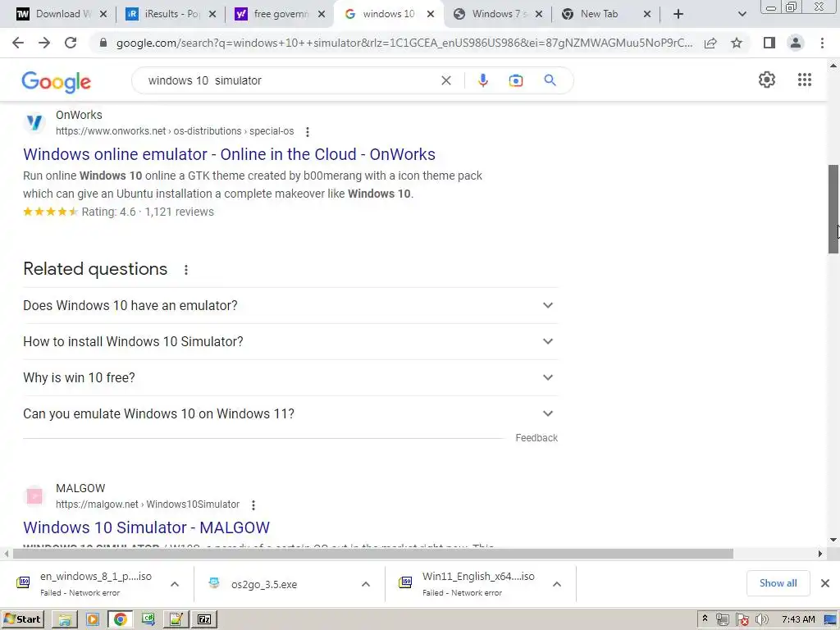View site information via the lock icon
The height and width of the screenshot is (630, 840).
coord(103,43)
